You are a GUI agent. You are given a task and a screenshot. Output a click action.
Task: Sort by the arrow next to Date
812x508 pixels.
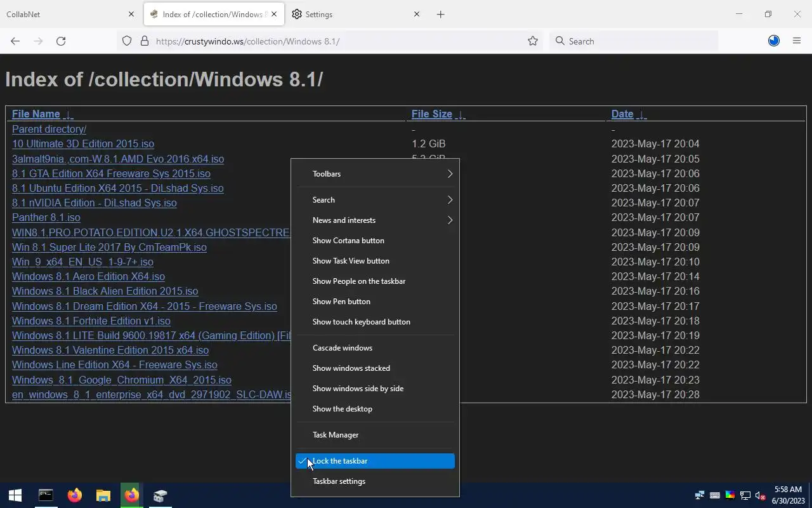(642, 115)
